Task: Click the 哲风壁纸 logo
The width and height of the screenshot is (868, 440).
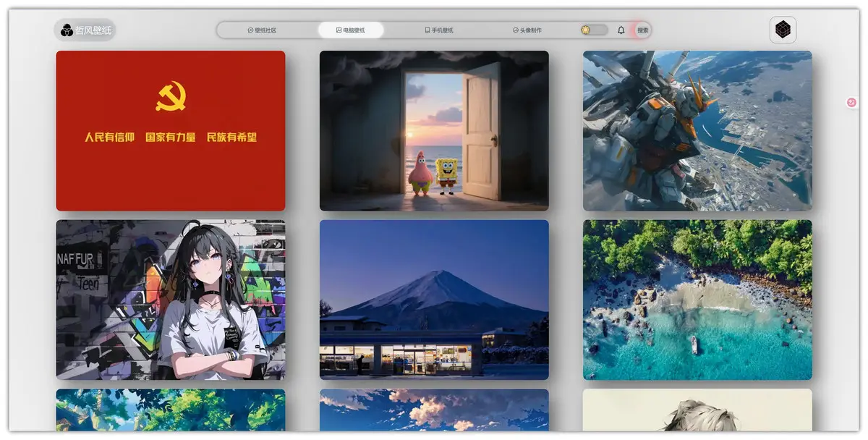Action: pyautogui.click(x=85, y=30)
